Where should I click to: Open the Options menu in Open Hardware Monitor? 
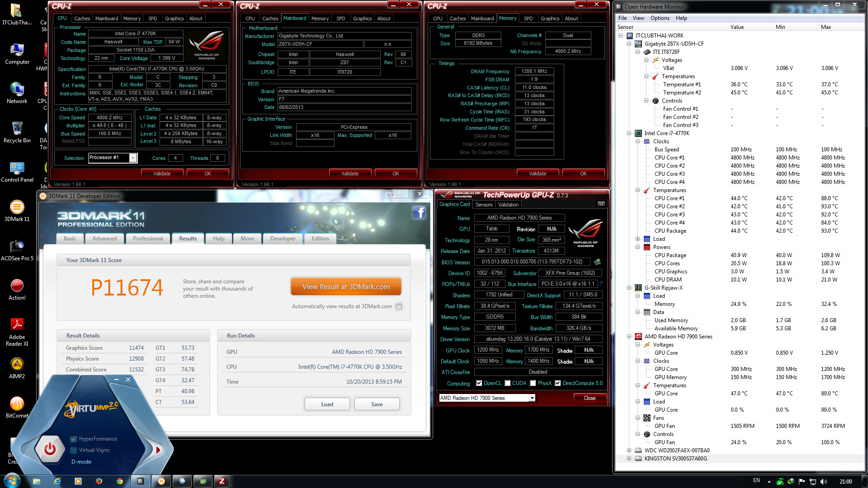660,18
